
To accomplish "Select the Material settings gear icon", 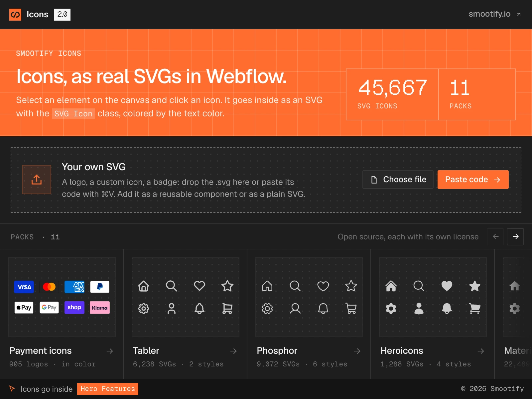I will tap(515, 309).
